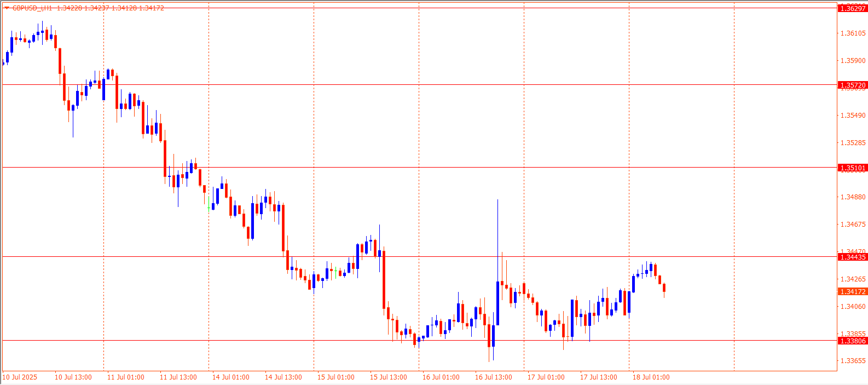The image size is (868, 385).
Task: Click the 1.33855 price scale value
Action: tap(853, 334)
